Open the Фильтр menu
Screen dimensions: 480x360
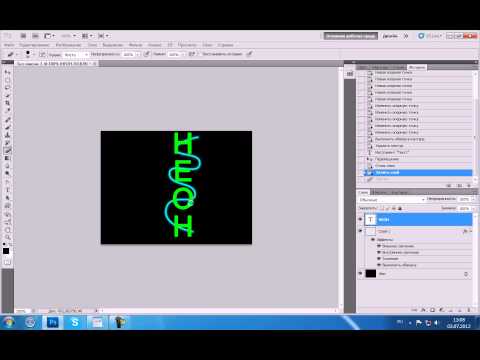tap(135, 45)
